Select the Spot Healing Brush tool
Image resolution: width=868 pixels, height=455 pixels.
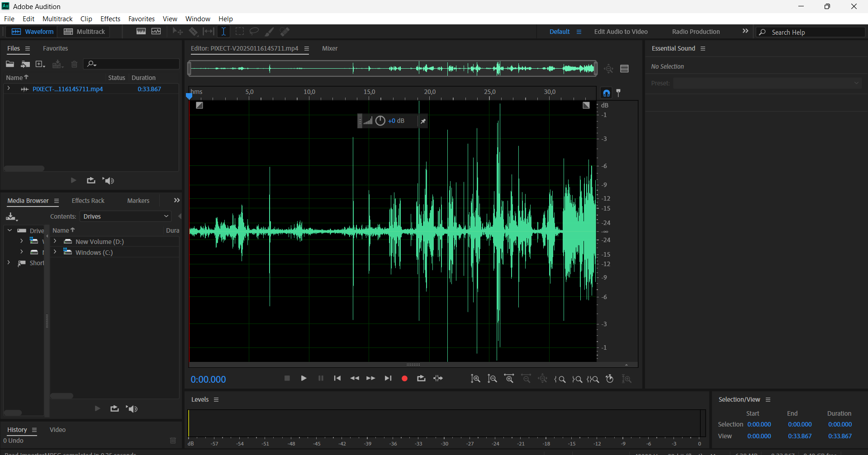point(285,31)
